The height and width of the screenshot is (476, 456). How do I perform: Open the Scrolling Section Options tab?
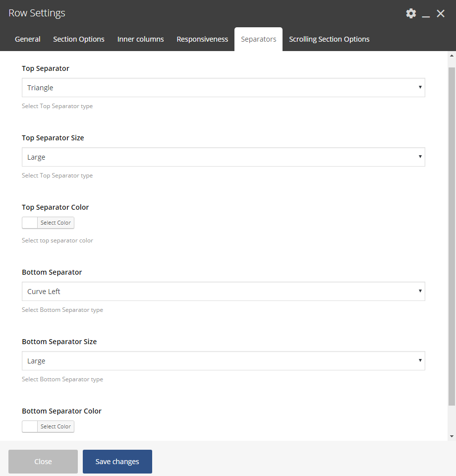pyautogui.click(x=329, y=39)
